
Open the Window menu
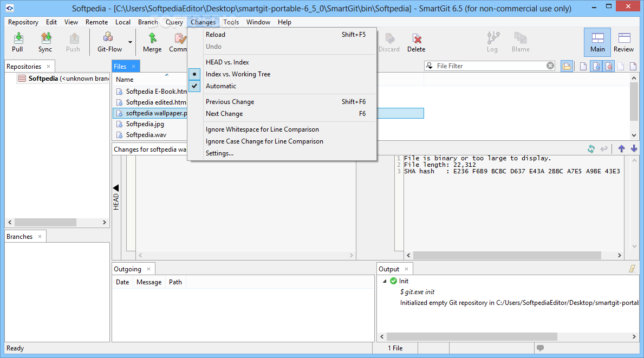coord(258,22)
